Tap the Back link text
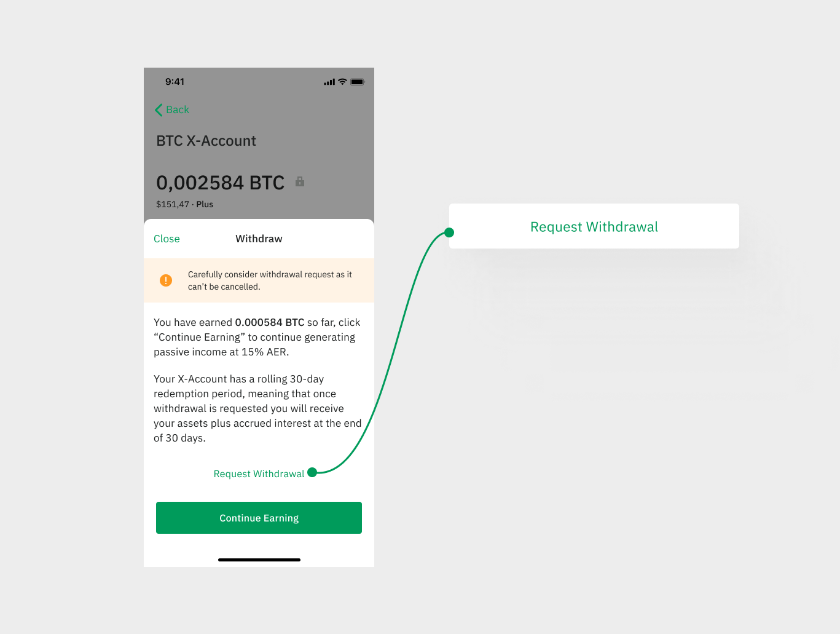The height and width of the screenshot is (634, 840). tap(178, 109)
